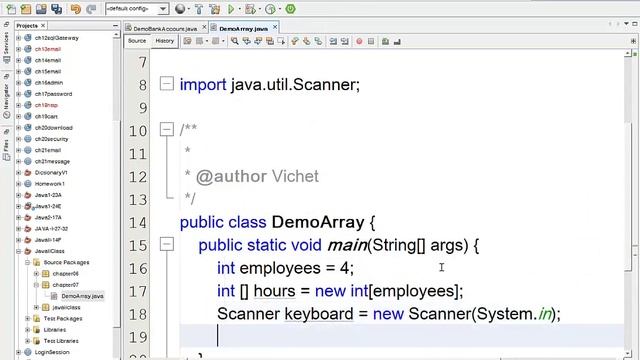Screen dimensions: 640x360
Task: Click the Open Project toolbar icon
Action: [x=41, y=9]
